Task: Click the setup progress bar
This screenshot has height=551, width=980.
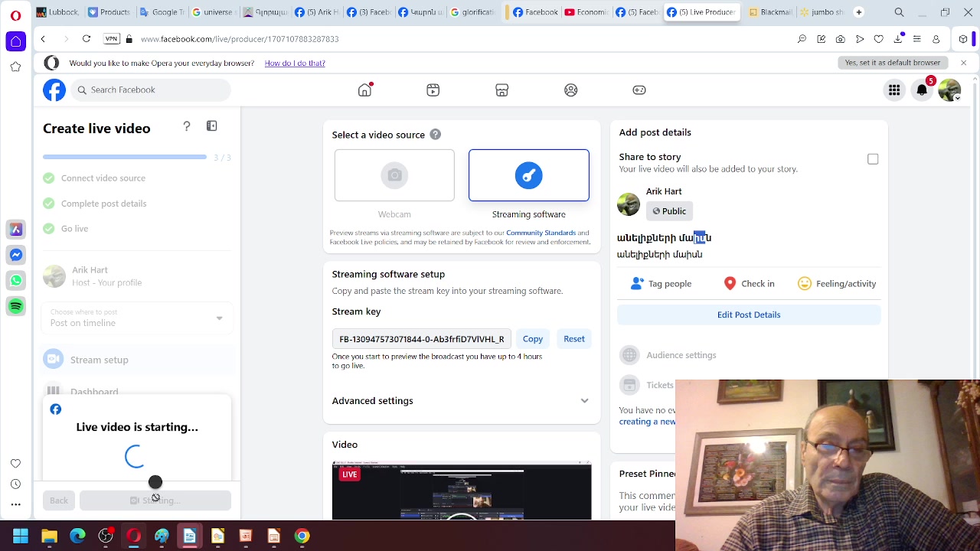Action: click(125, 157)
